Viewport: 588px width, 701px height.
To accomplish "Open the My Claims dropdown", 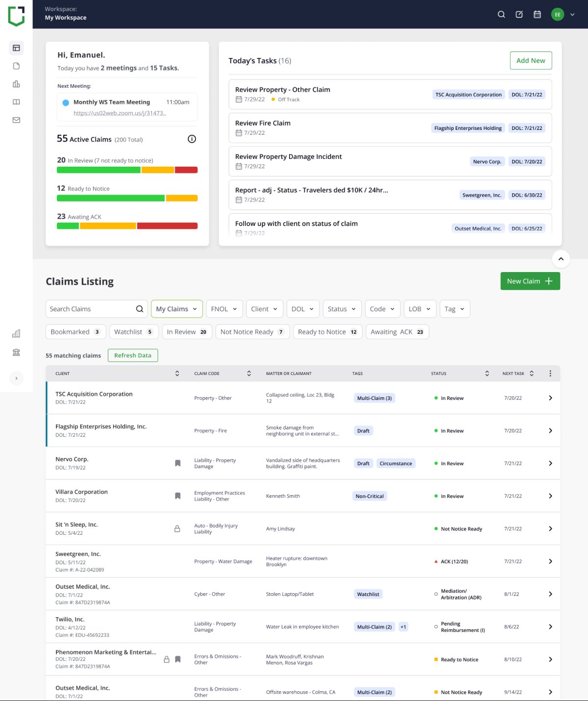I will click(x=177, y=309).
